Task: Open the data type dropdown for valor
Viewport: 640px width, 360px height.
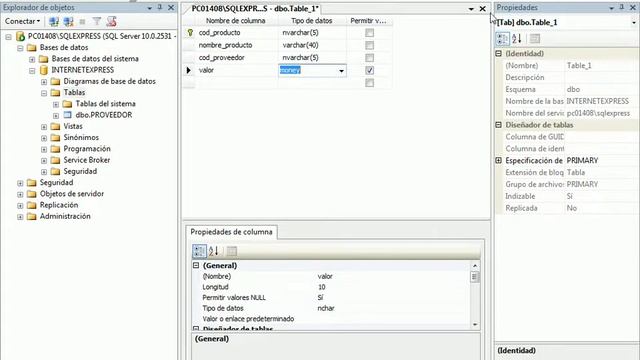Action: (x=341, y=71)
